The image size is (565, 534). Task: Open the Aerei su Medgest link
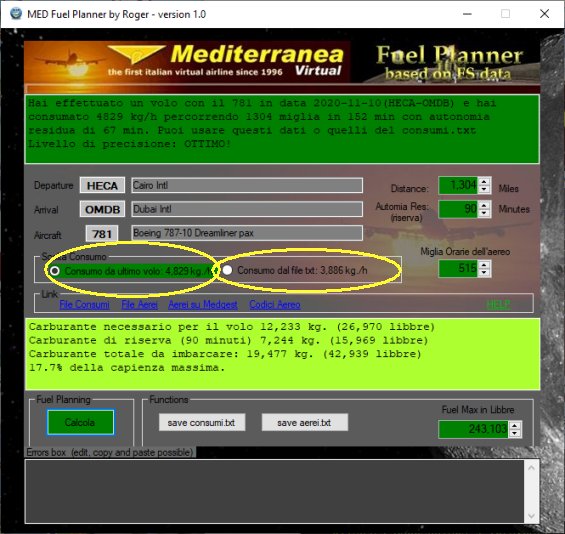click(203, 305)
